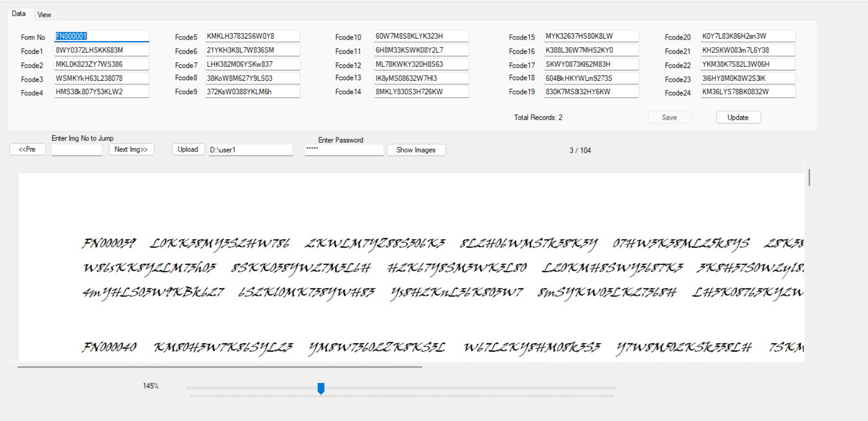Click the Fcode5 input field
This screenshot has height=421, width=868.
252,36
